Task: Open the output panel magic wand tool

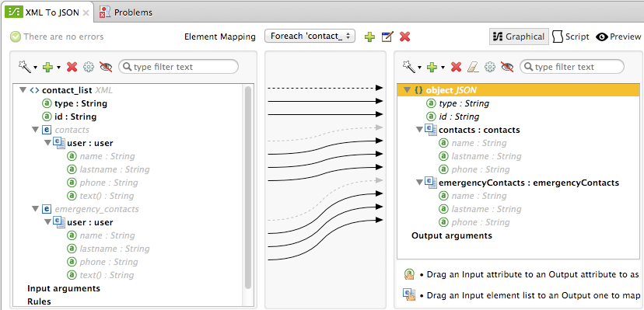Action: [x=409, y=67]
